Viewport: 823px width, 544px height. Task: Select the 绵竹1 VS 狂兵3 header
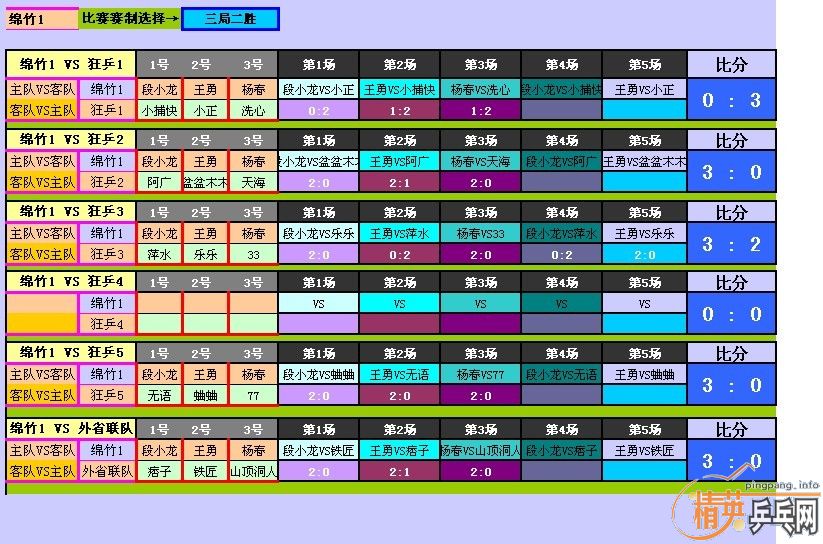click(71, 211)
